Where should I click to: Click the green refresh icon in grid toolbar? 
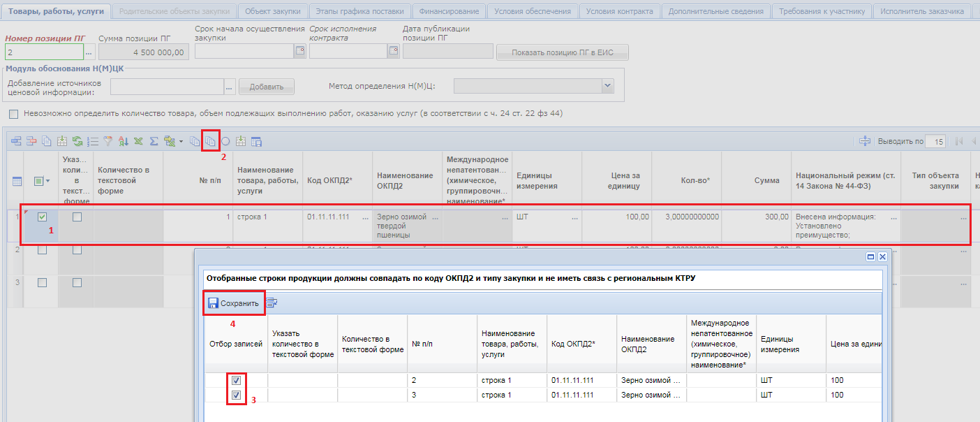pyautogui.click(x=77, y=142)
